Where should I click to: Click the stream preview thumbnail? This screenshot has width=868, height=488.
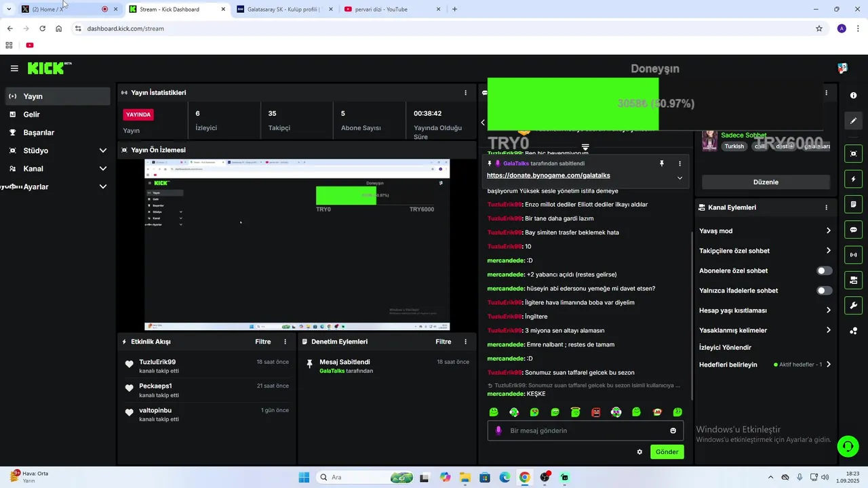pyautogui.click(x=297, y=245)
